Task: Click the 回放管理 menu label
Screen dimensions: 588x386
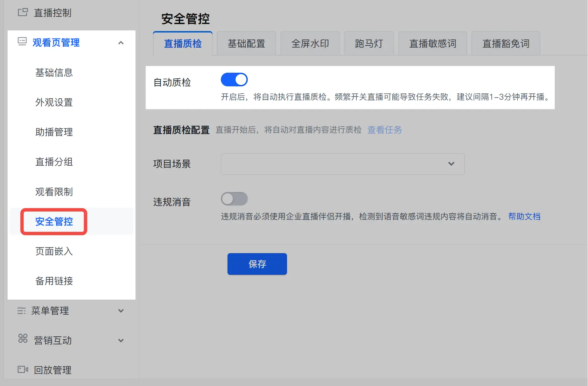Action: 52,370
